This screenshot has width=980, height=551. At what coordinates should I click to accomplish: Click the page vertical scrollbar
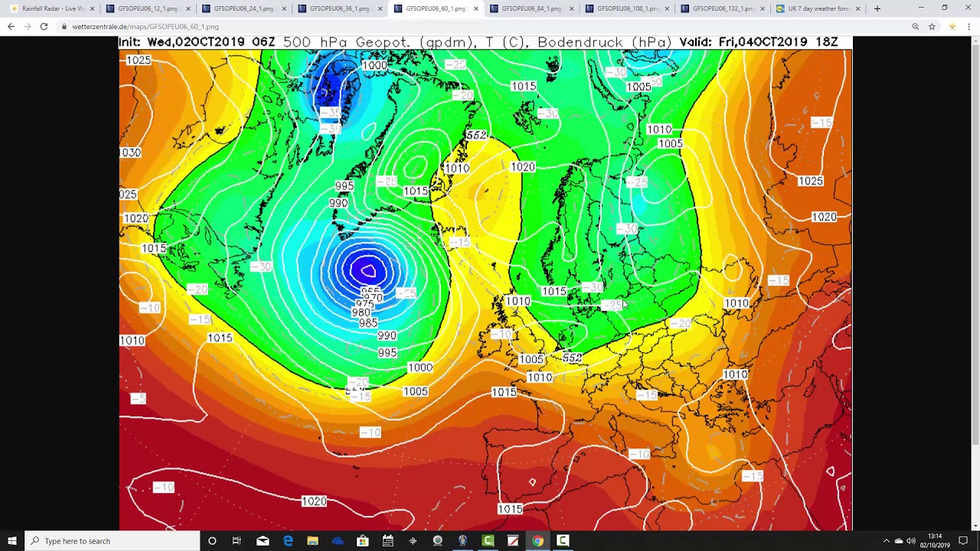pos(975,245)
